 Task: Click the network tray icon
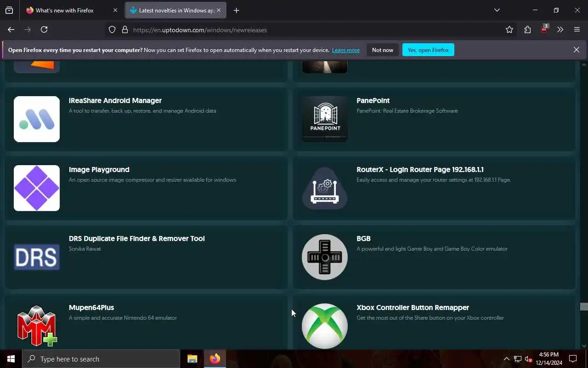(x=517, y=359)
